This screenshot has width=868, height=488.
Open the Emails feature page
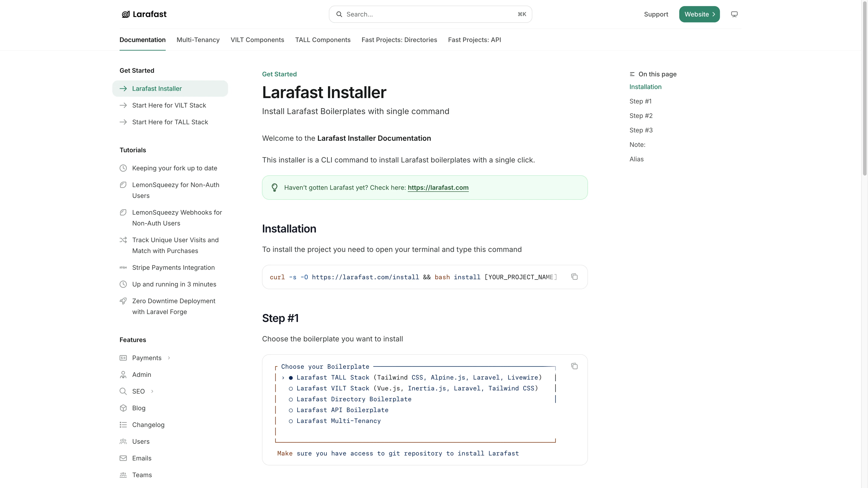point(142,458)
